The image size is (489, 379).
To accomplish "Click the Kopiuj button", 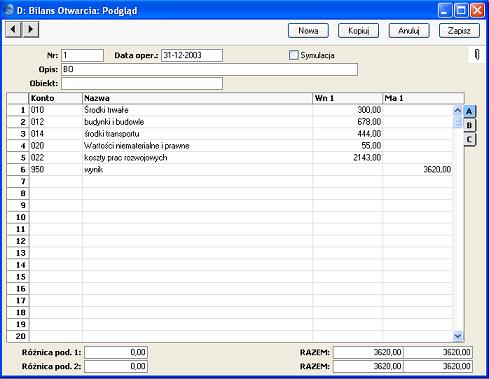I will (x=359, y=31).
